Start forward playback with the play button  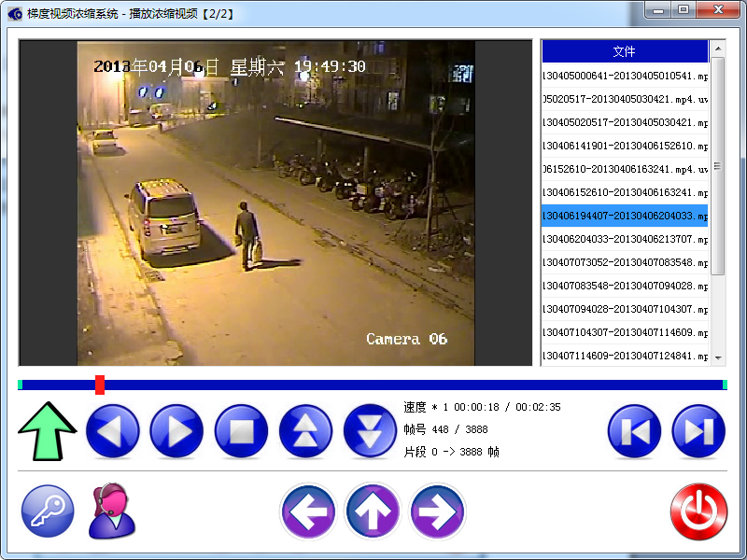click(x=176, y=431)
